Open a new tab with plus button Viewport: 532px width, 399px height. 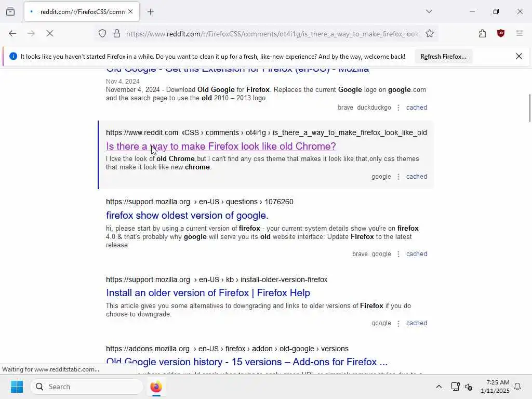150,12
